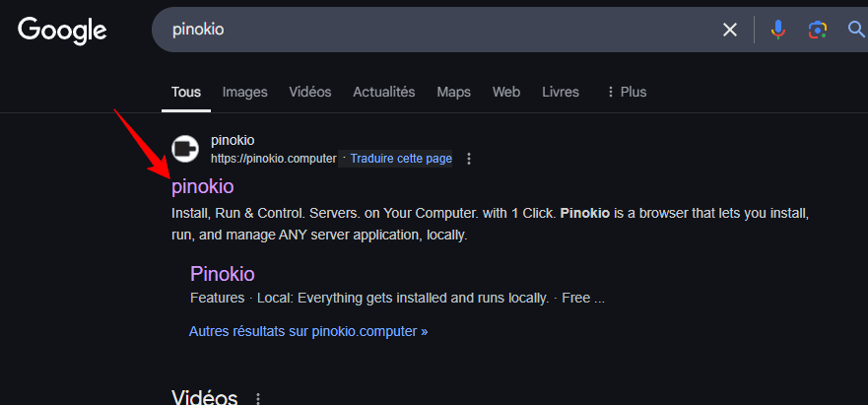Screen dimensions: 868x405
Task: Open Google Lens image search
Action: [817, 30]
